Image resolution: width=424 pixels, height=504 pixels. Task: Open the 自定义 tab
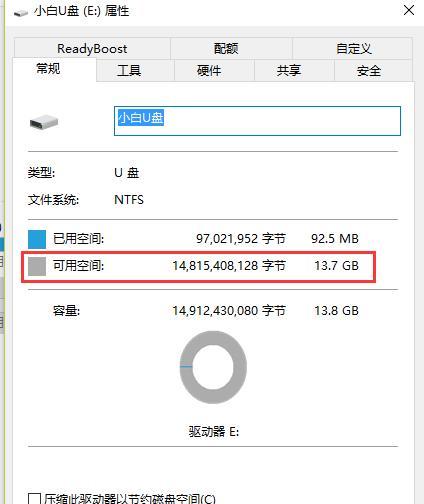353,49
